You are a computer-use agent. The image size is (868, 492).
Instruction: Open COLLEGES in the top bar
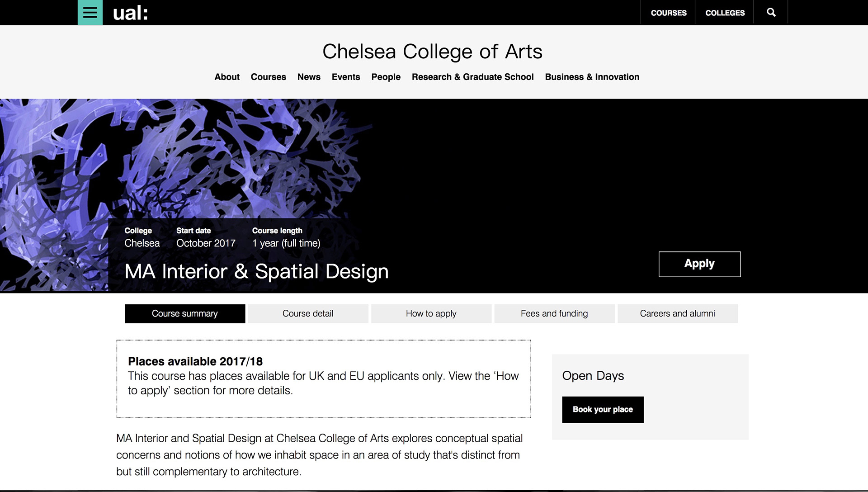click(x=725, y=13)
